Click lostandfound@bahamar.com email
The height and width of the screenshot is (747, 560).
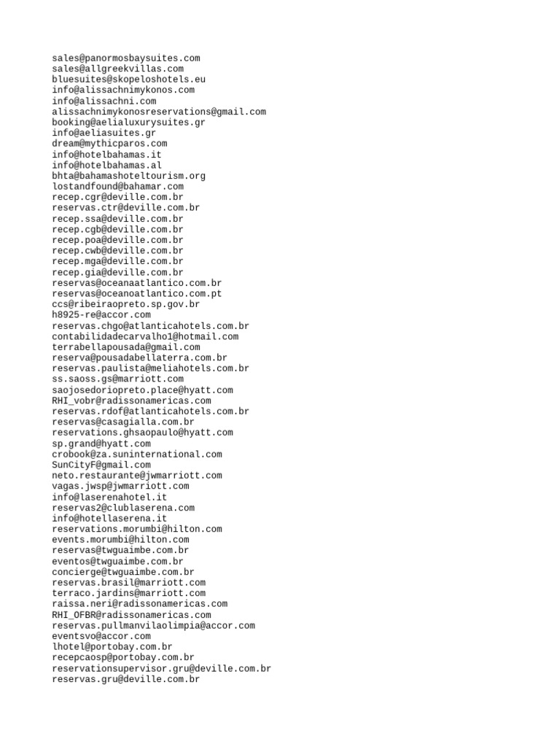[117, 187]
